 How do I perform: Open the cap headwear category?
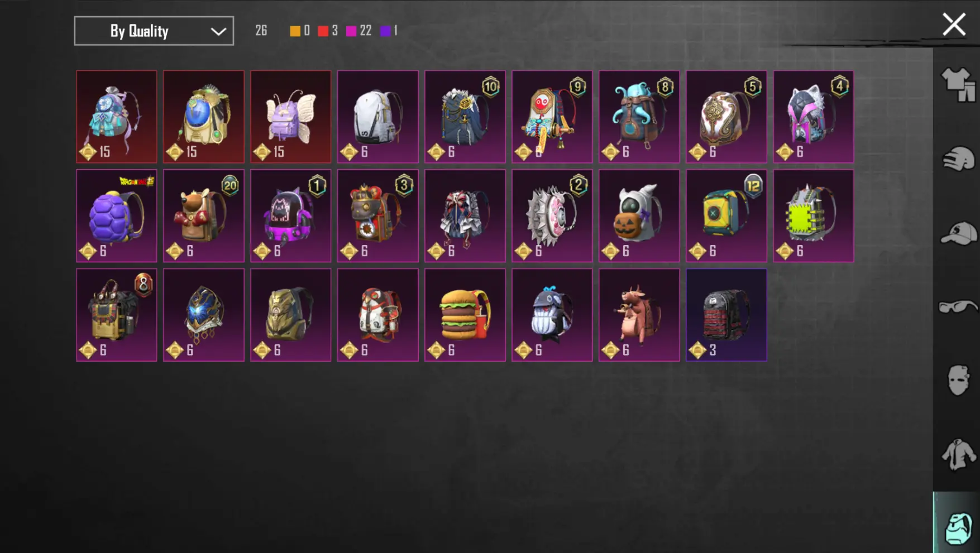958,233
